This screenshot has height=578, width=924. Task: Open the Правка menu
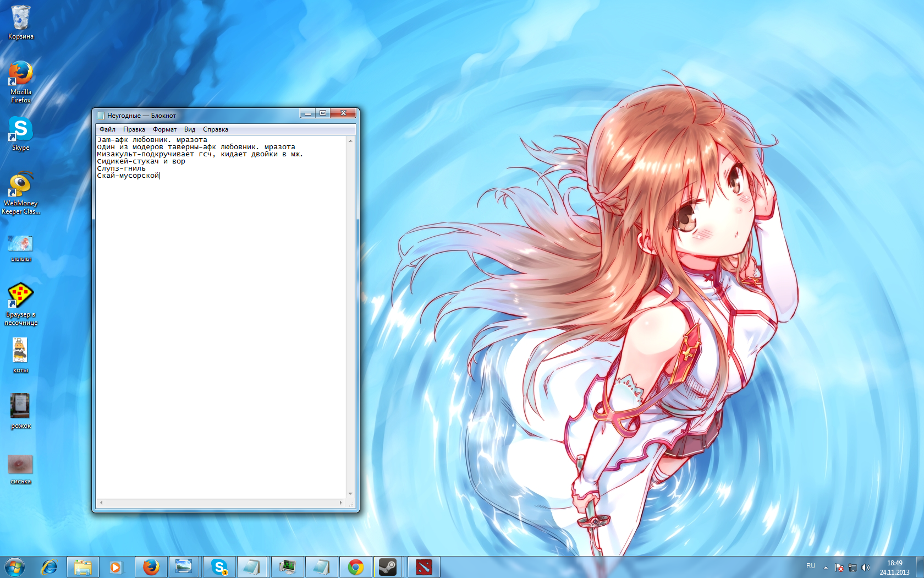pyautogui.click(x=134, y=129)
